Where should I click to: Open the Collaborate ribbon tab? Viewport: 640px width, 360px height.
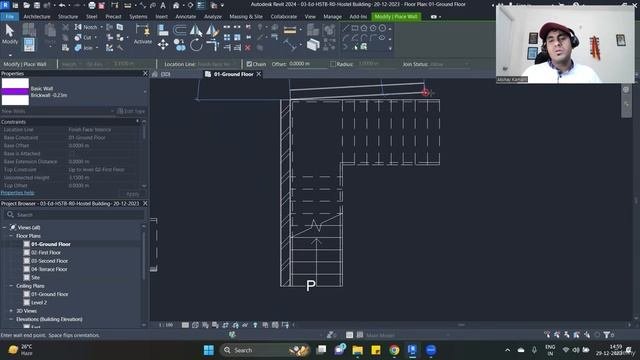point(284,17)
